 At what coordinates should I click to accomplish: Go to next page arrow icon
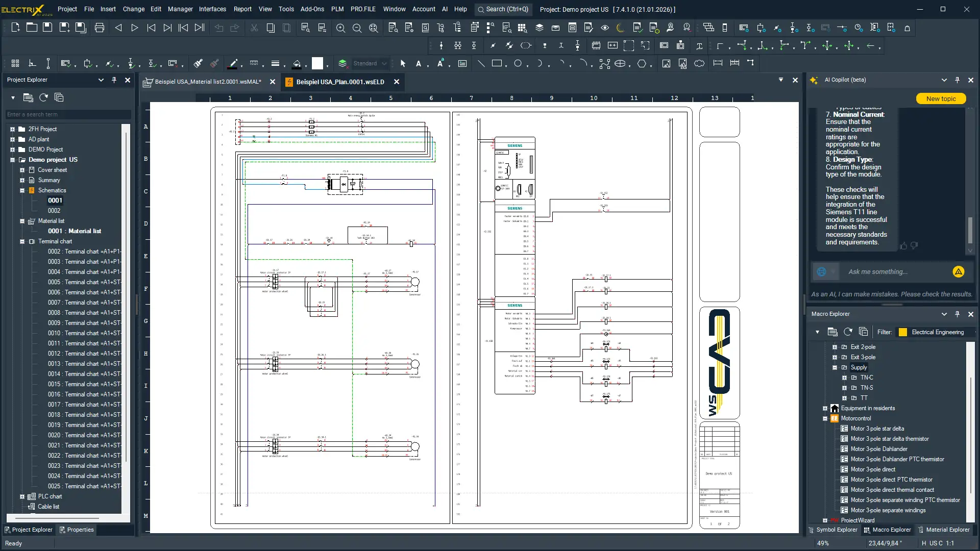pos(135,28)
